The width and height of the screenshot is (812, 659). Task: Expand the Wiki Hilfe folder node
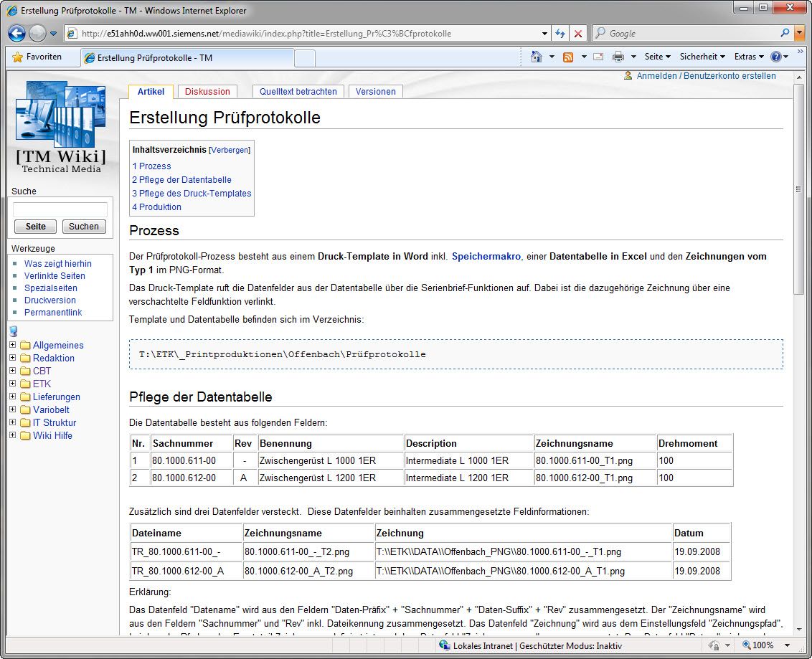point(13,435)
